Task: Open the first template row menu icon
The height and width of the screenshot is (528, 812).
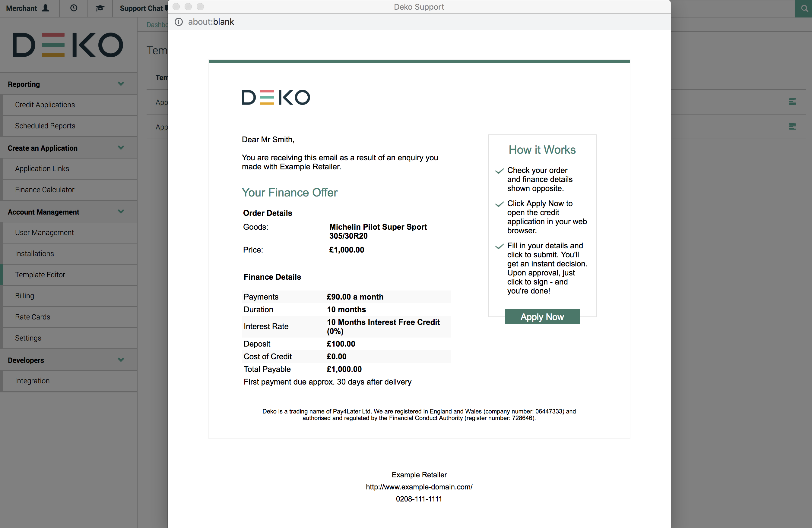Action: point(792,102)
